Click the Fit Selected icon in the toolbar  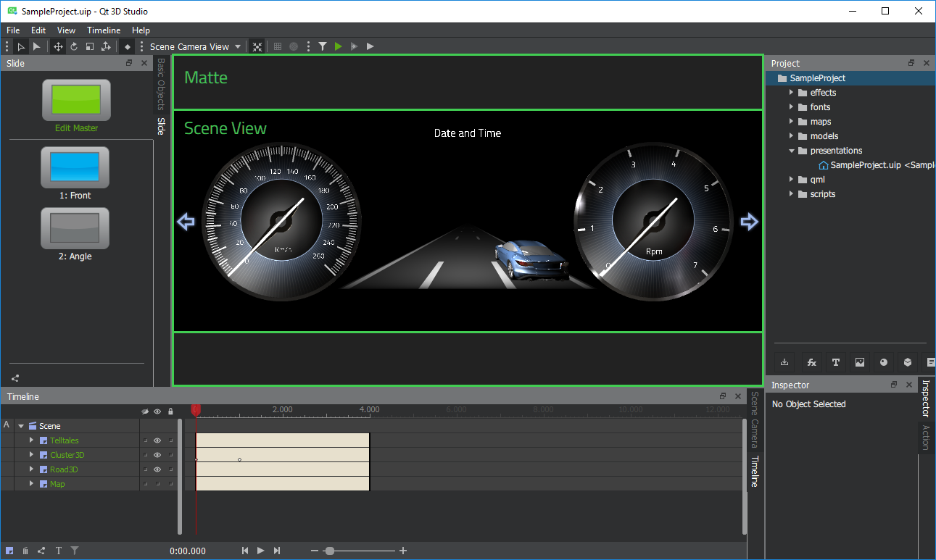coord(257,46)
